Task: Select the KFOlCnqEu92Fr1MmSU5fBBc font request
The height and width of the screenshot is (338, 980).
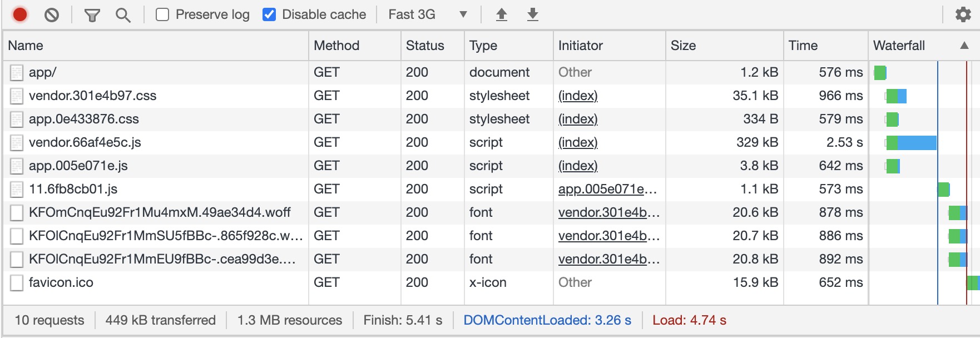Action: pyautogui.click(x=166, y=236)
